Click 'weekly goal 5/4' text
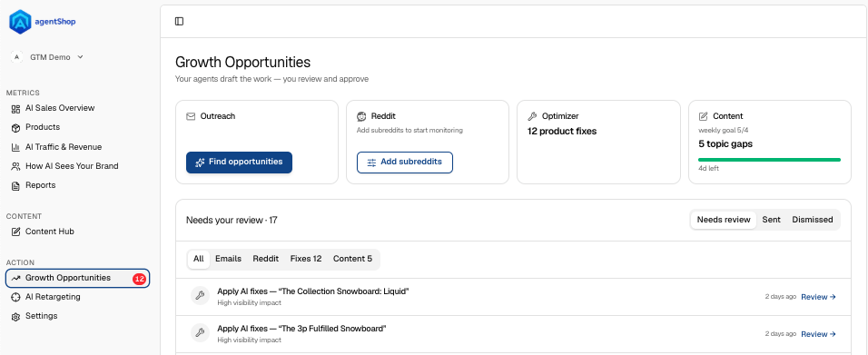Viewport: 868px width, 355px height. pyautogui.click(x=723, y=131)
